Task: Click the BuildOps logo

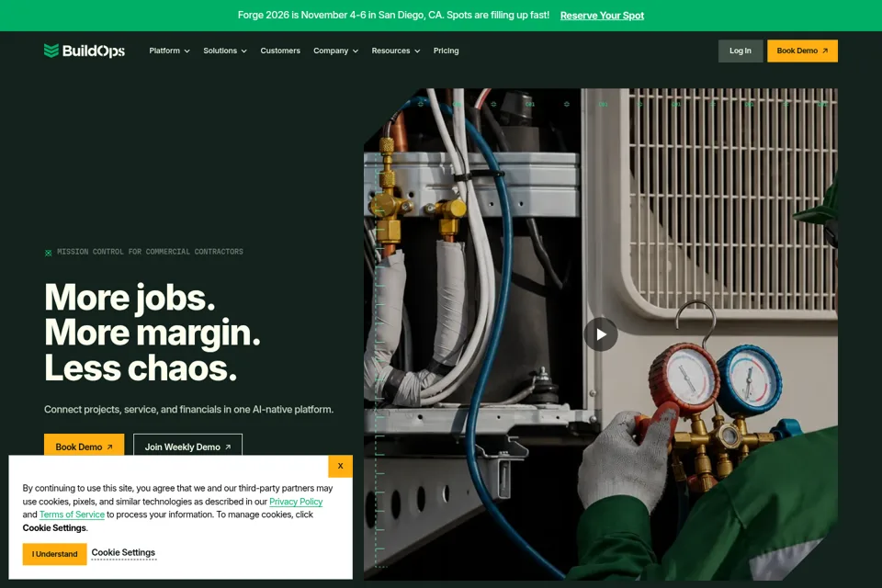Action: coord(85,51)
